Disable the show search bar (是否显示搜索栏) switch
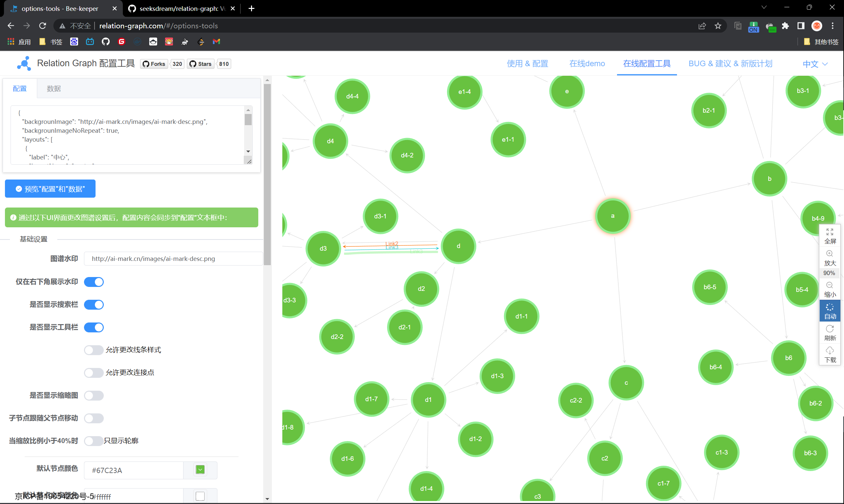Image resolution: width=844 pixels, height=504 pixels. coord(94,305)
